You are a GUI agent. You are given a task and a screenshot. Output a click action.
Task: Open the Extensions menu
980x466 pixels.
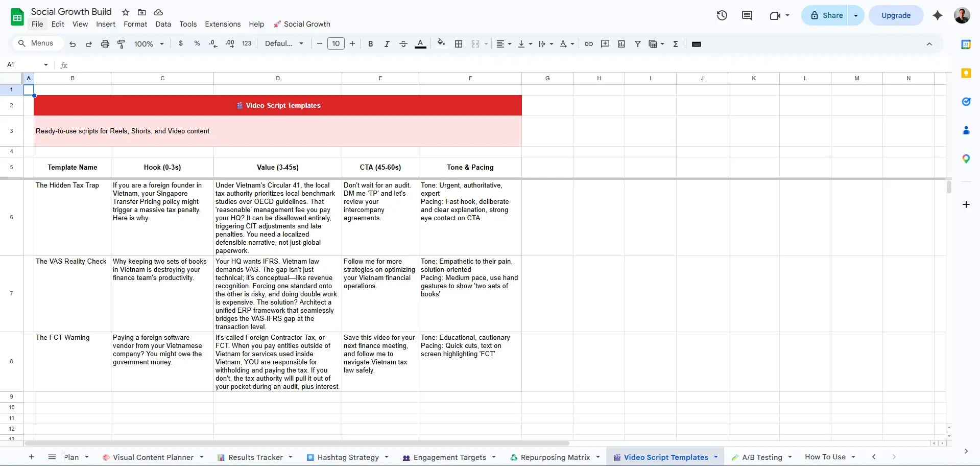(223, 24)
